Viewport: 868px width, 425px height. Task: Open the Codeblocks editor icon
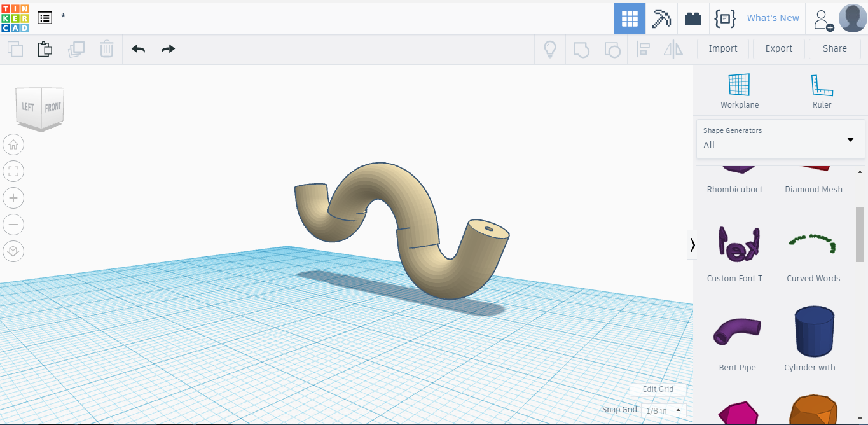tap(725, 18)
